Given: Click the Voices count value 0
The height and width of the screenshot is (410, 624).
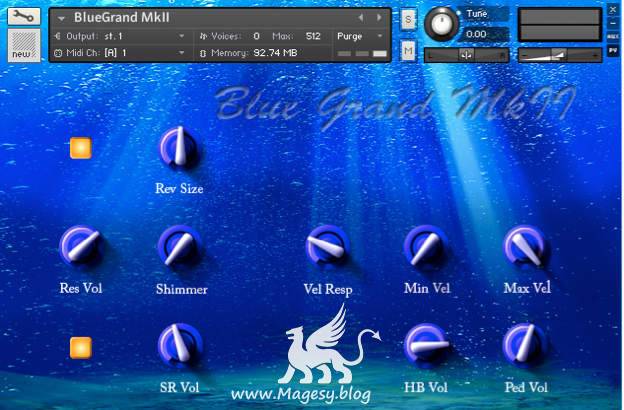Looking at the screenshot, I should (256, 36).
